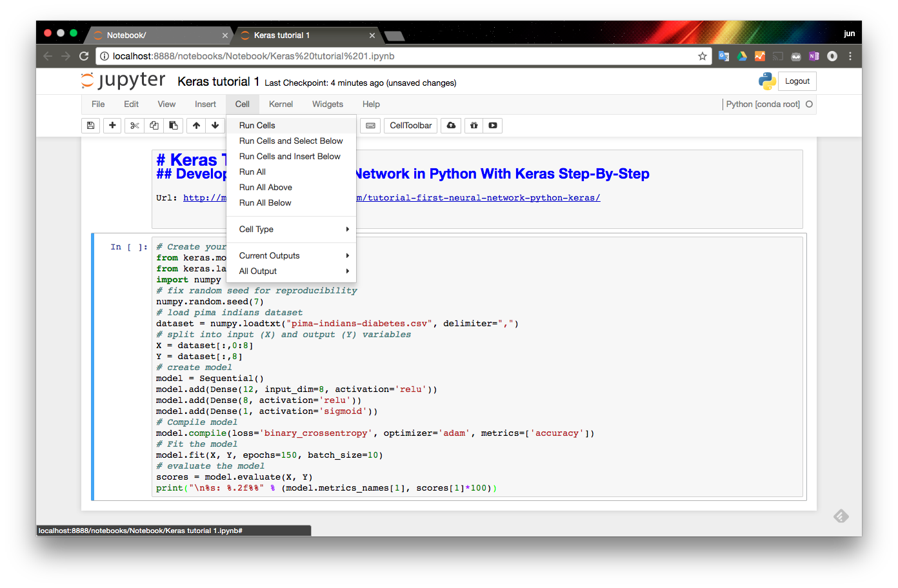
Task: Click the grey owl extension icon
Action: 796,56
